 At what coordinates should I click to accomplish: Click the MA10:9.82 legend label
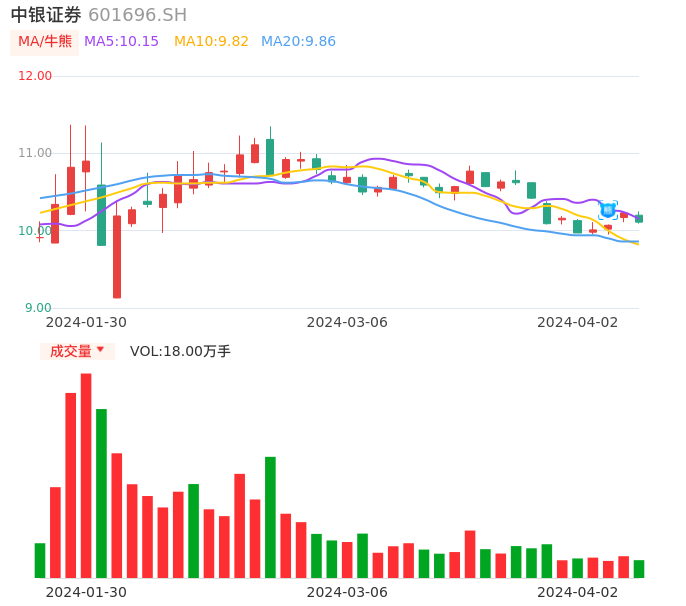click(211, 42)
